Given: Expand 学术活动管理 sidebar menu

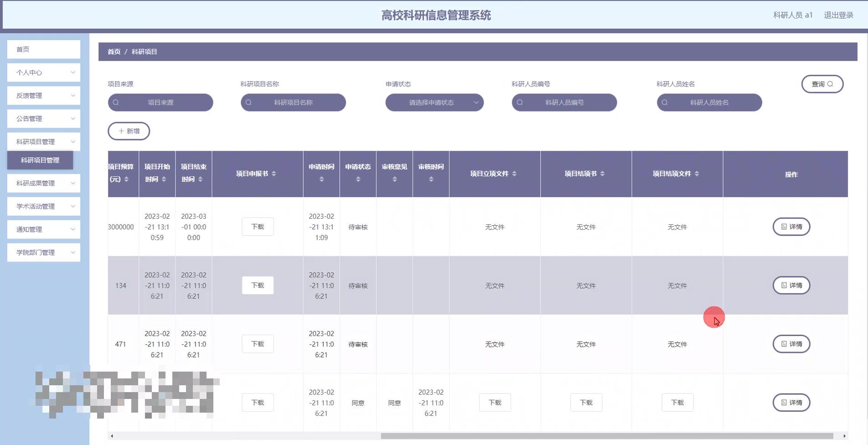Looking at the screenshot, I should click(44, 207).
